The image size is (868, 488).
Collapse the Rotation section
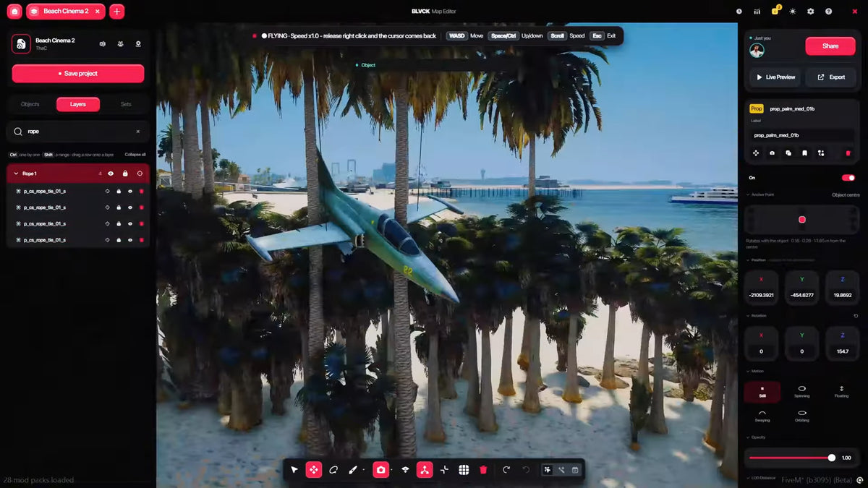pos(748,315)
